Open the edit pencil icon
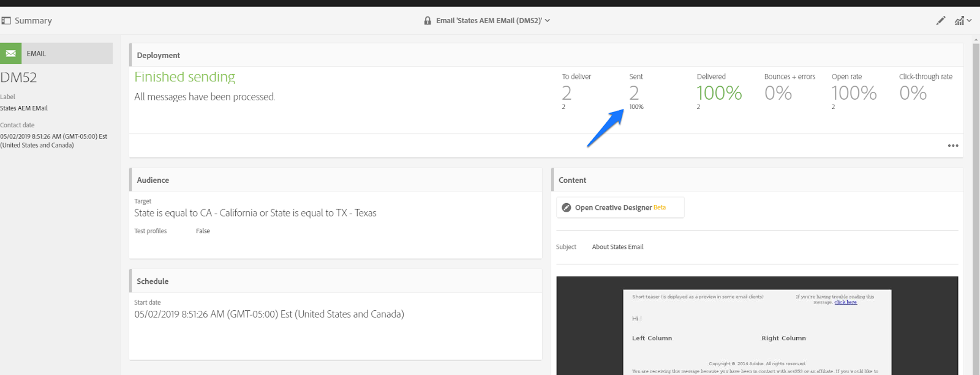The width and height of the screenshot is (980, 375). [x=941, y=20]
